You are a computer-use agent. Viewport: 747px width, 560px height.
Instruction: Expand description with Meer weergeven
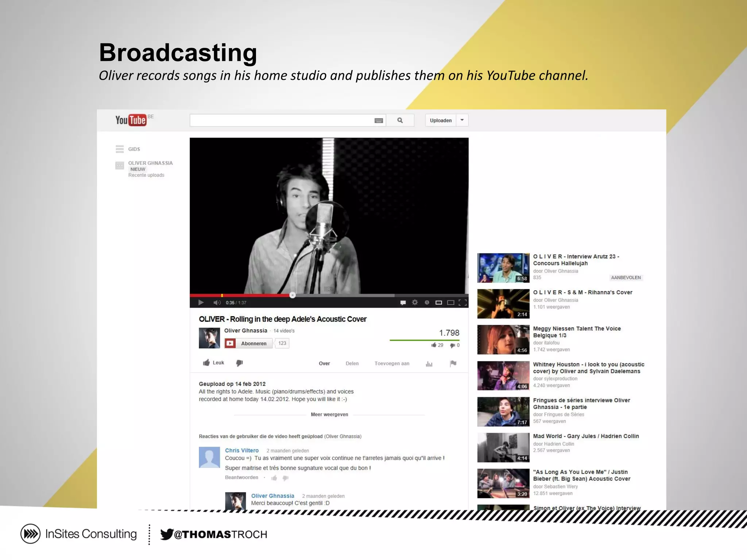(x=329, y=415)
